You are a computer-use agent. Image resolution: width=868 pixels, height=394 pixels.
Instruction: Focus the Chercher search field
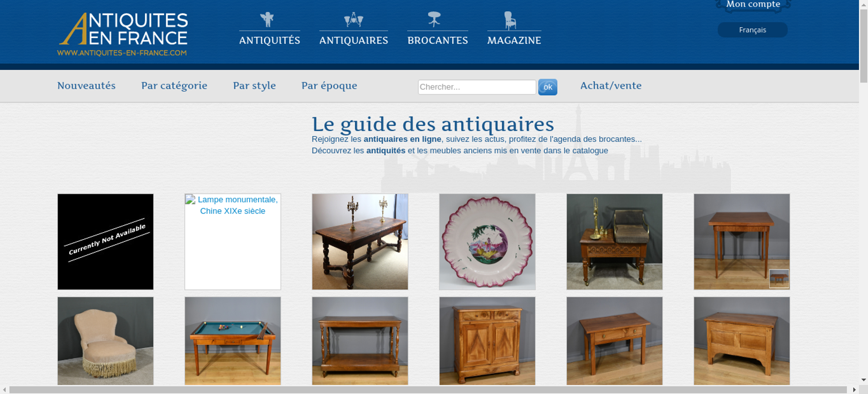[x=477, y=87]
